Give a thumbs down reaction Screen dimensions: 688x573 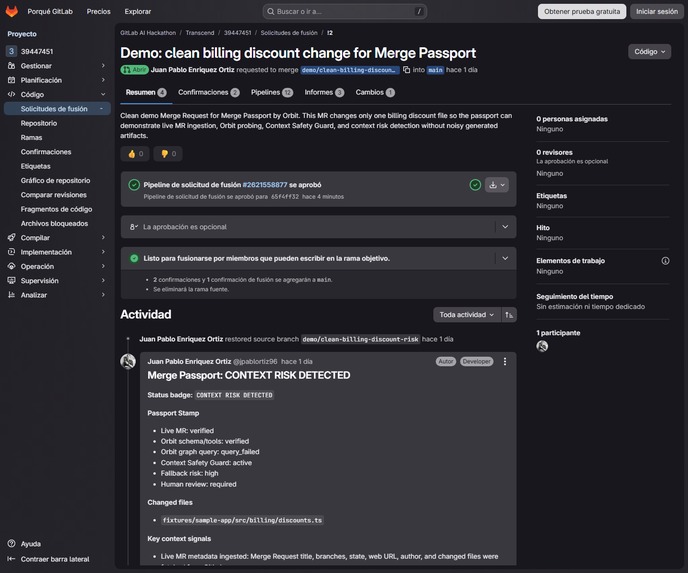168,154
